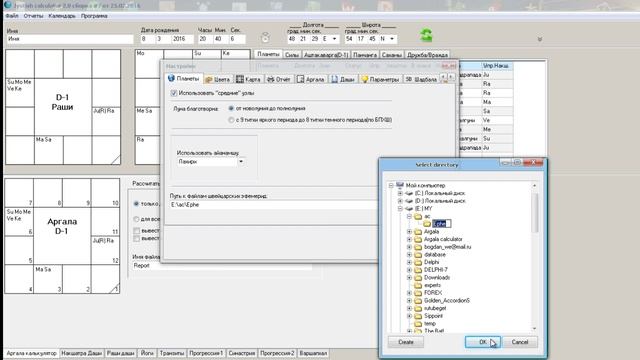
Task: Click the Ephe folder name edit box
Action: [441, 224]
